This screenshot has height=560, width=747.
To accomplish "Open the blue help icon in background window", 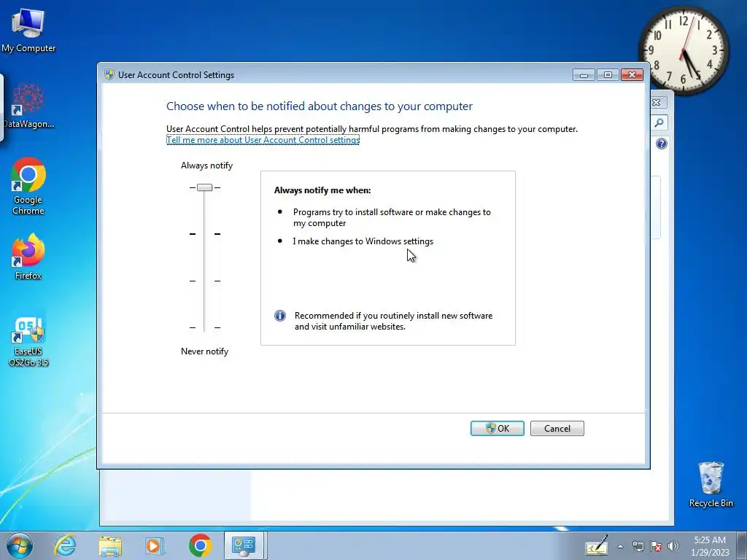I will 661,144.
